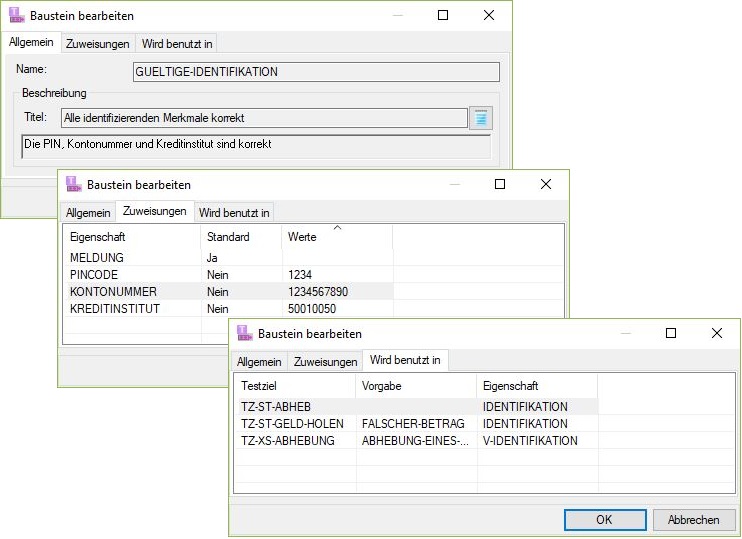Click app icon in the bottom dialog title bar
Viewport: 742px width, 539px height.
[x=244, y=333]
